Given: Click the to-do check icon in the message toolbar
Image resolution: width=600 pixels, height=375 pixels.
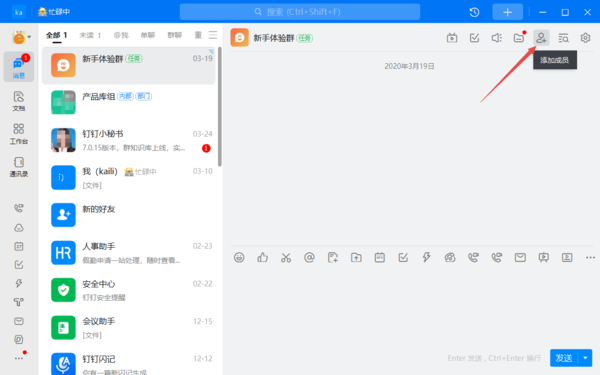Looking at the screenshot, I should tap(403, 258).
